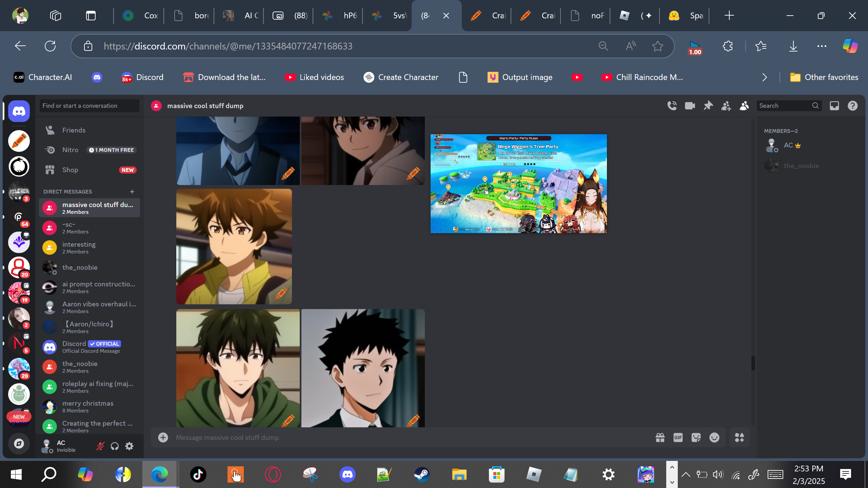Open the Discord Shop
The image size is (868, 488).
(x=90, y=170)
